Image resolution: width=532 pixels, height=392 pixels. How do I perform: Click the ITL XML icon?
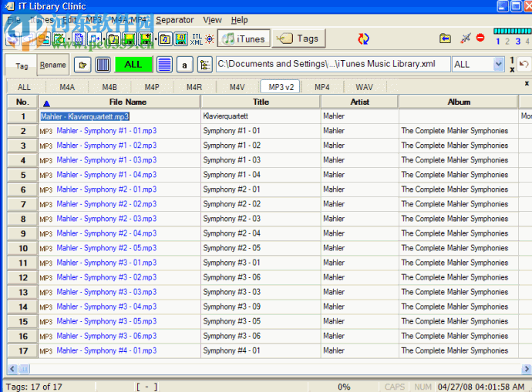(197, 39)
